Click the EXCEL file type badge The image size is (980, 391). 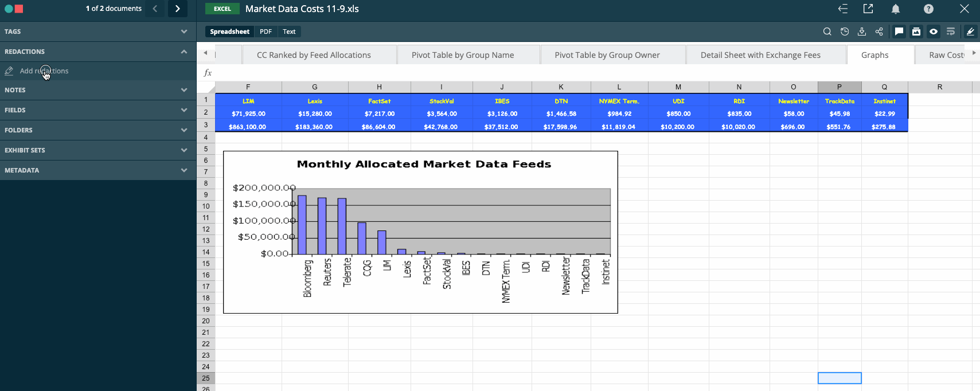[x=222, y=9]
